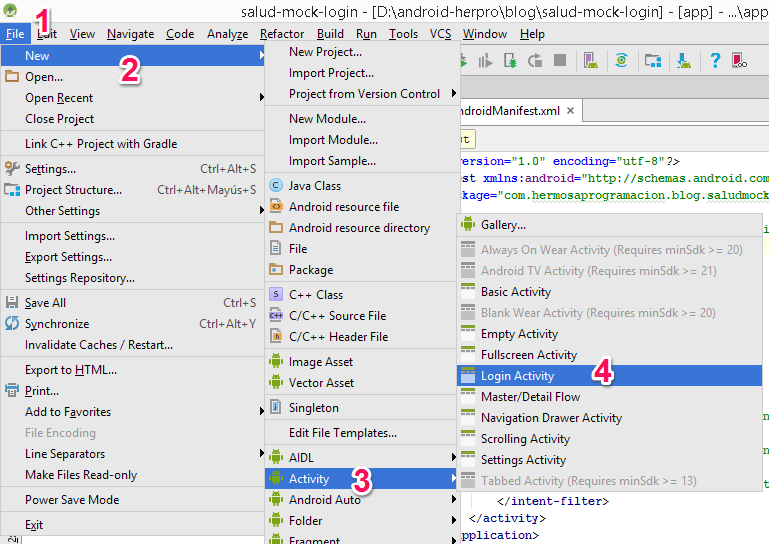This screenshot has height=544, width=769.
Task: Click the Genymotion device manager toolbar icon
Action: (739, 61)
